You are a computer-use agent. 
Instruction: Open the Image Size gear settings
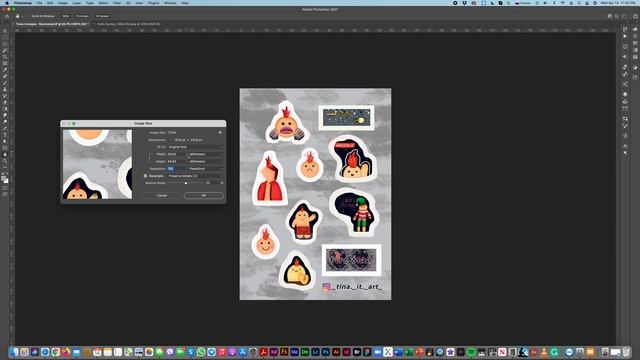click(x=220, y=132)
